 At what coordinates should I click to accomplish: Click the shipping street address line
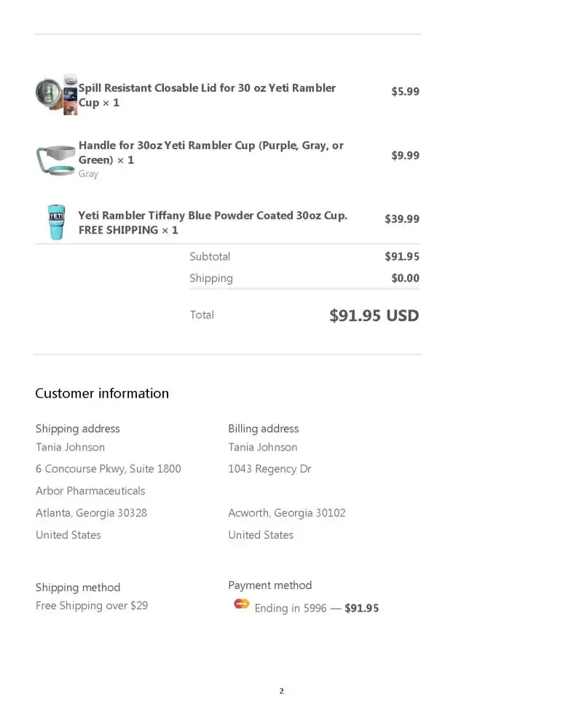pyautogui.click(x=109, y=470)
